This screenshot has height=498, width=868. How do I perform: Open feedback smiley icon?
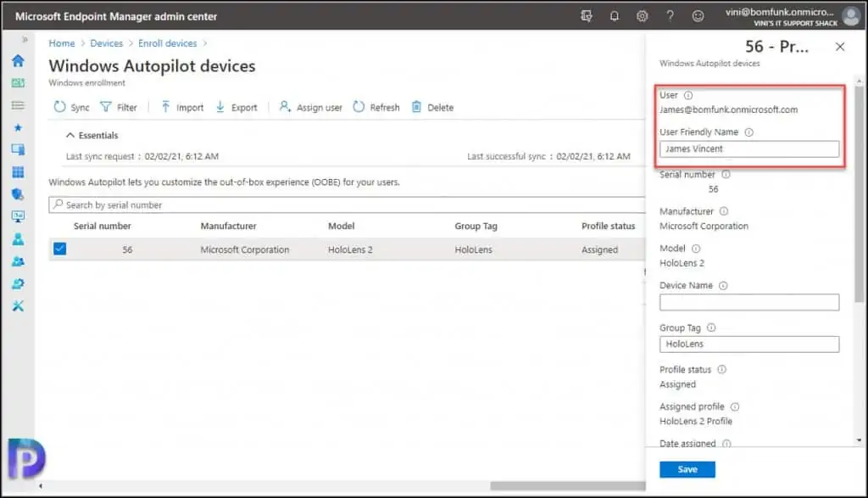tap(698, 16)
